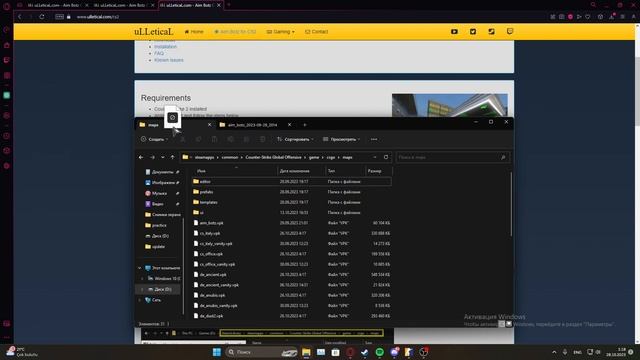Reload the browser page
The height and width of the screenshot is (360, 640).
coord(42,17)
